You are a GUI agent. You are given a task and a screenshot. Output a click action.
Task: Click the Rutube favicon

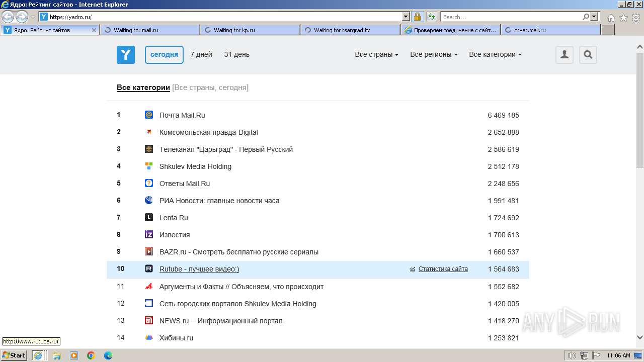pyautogui.click(x=149, y=268)
